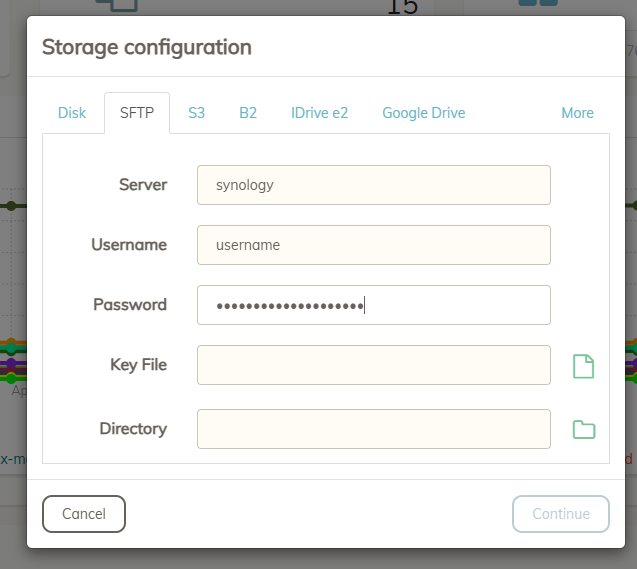Click the Directory browse folder icon

583,430
